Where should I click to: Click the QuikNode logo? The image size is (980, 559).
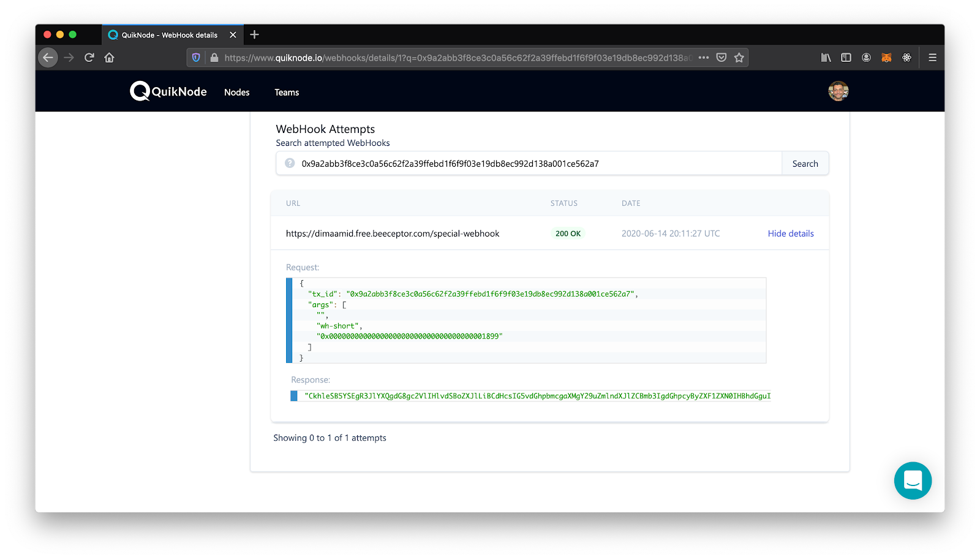168,91
